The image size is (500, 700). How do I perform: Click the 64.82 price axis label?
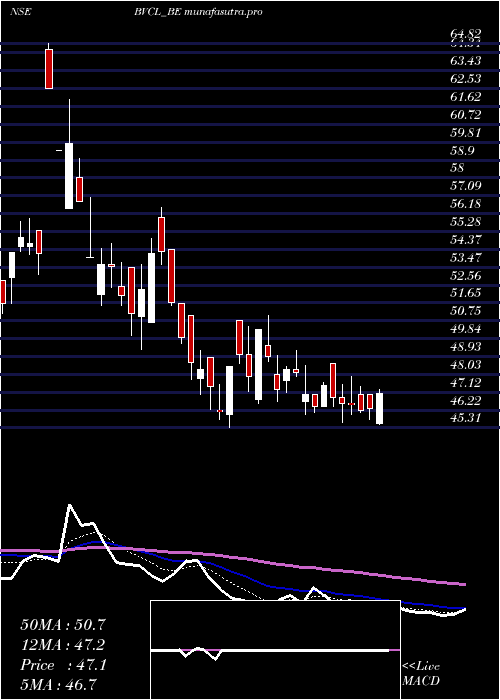coord(466,34)
